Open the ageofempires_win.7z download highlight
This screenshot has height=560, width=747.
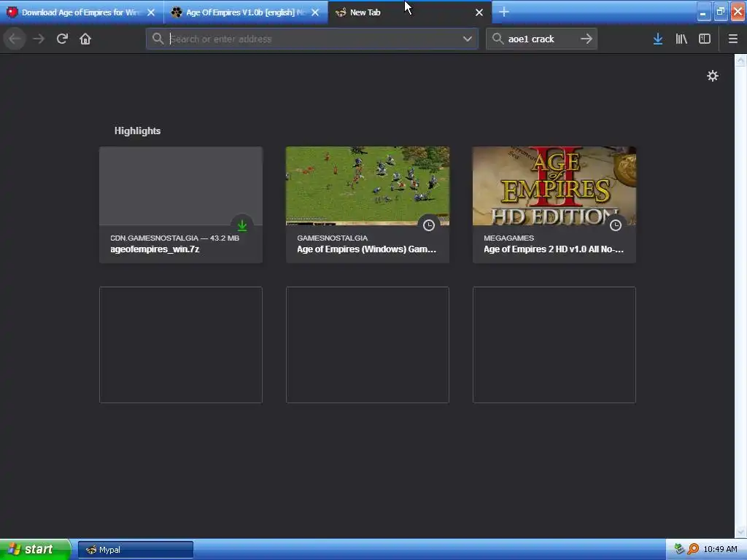click(181, 205)
